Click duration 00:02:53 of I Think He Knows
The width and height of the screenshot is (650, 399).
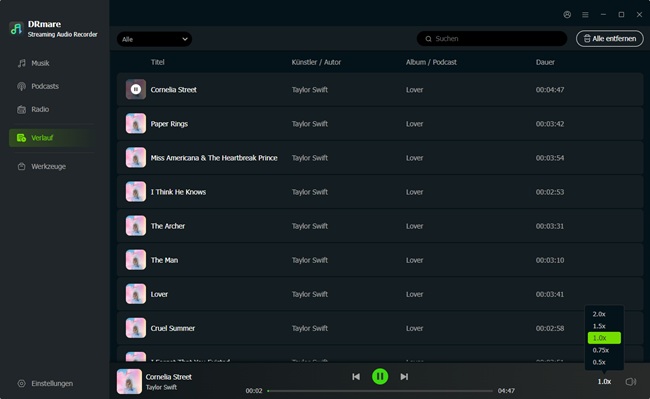tap(550, 192)
